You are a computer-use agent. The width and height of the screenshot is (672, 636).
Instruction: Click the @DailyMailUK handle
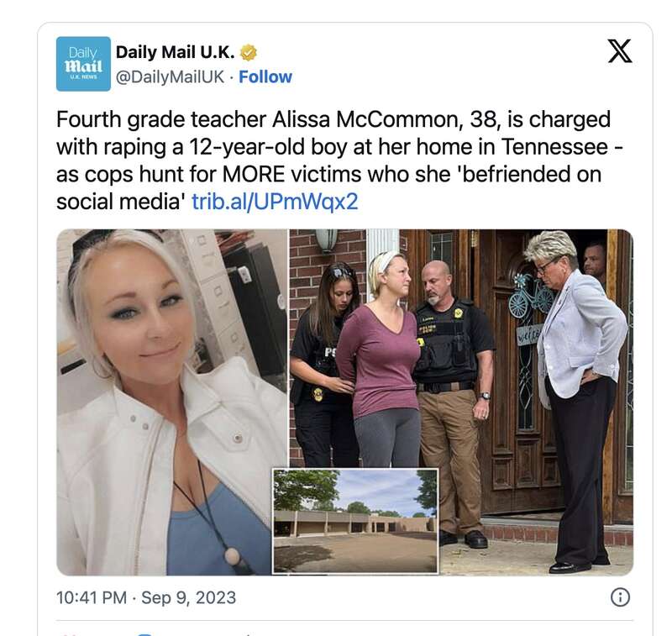click(170, 76)
